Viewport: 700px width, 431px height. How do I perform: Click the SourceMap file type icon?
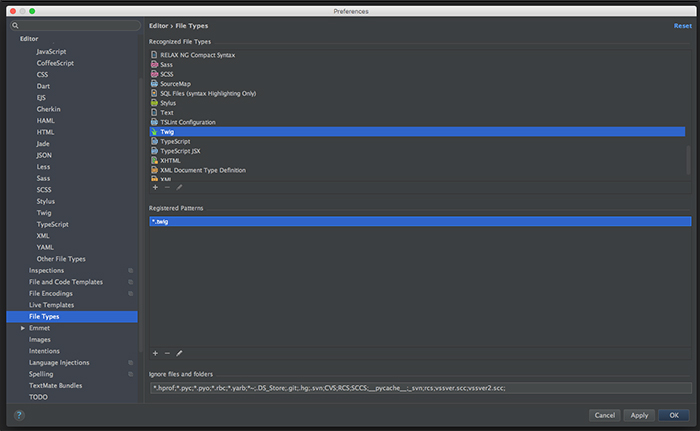154,84
